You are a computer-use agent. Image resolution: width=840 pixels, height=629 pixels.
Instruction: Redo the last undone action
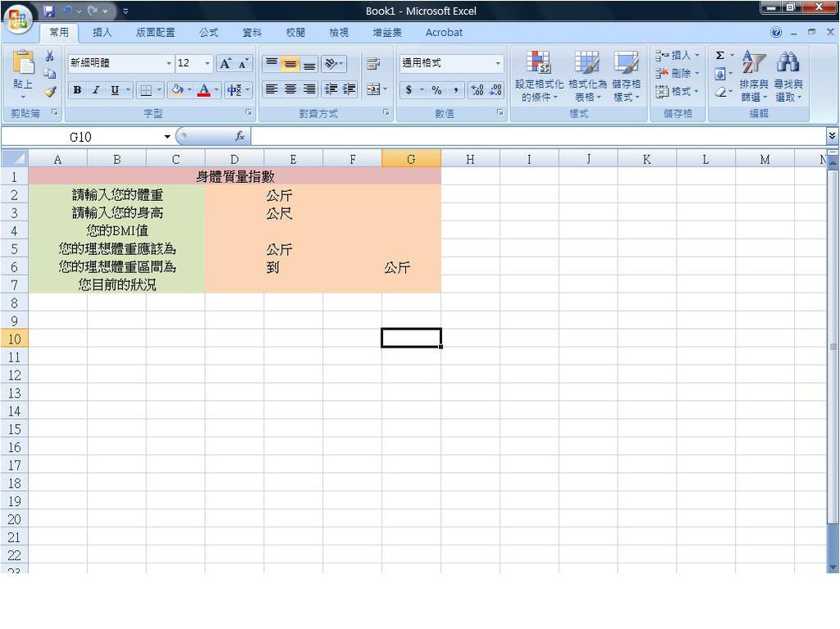coord(93,11)
